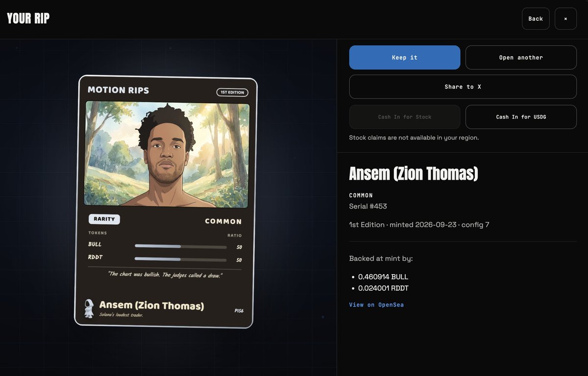This screenshot has width=588, height=376.
Task: Cash in the card for USDG
Action: point(521,117)
